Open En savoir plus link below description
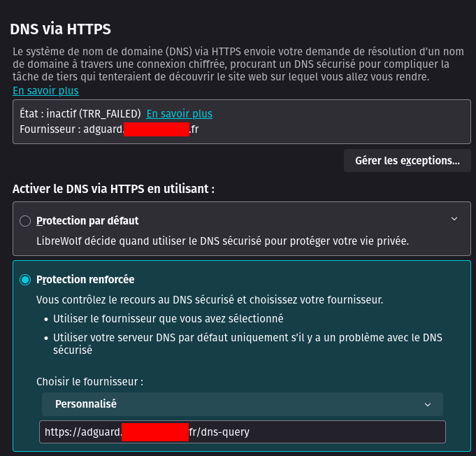This screenshot has height=456, width=476. [x=45, y=91]
